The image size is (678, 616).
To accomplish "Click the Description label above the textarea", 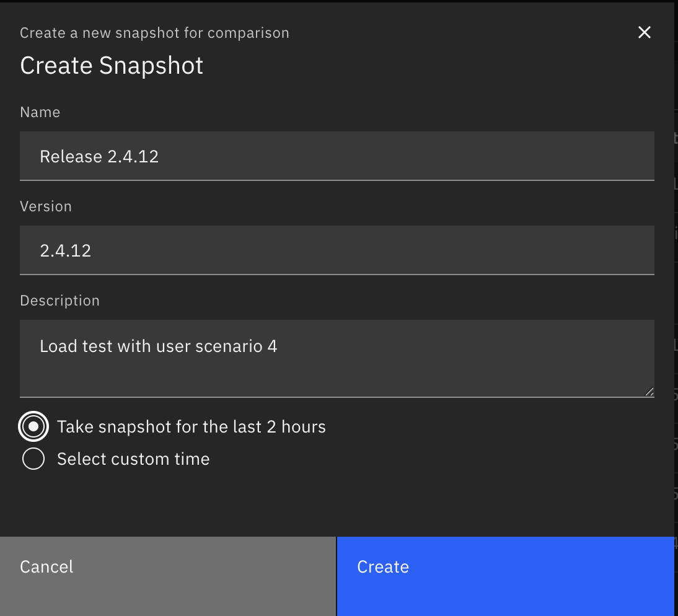I will point(59,301).
